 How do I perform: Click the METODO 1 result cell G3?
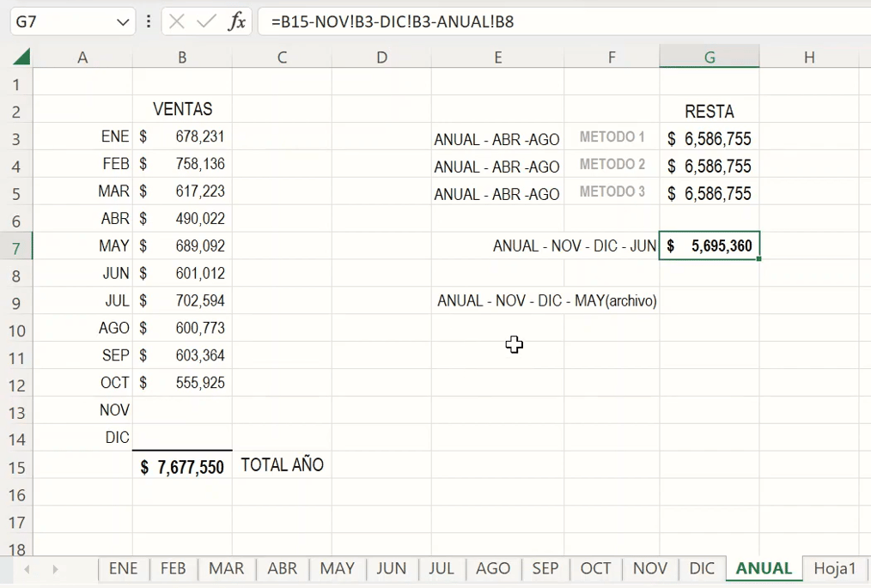click(x=709, y=138)
